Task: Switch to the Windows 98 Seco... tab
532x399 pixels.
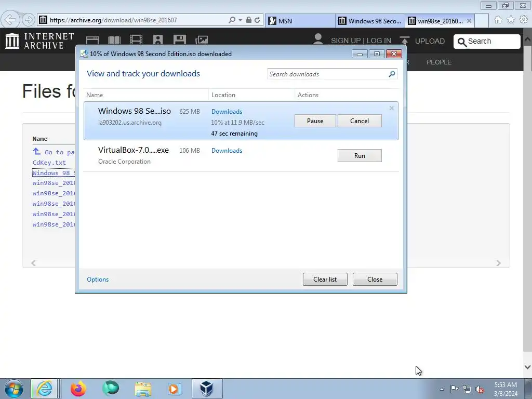Action: 370,21
